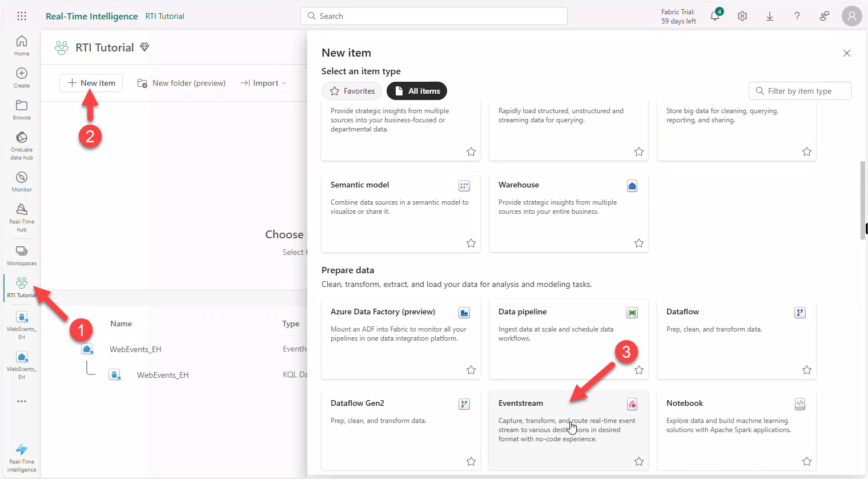Open the notifications bell

(714, 16)
